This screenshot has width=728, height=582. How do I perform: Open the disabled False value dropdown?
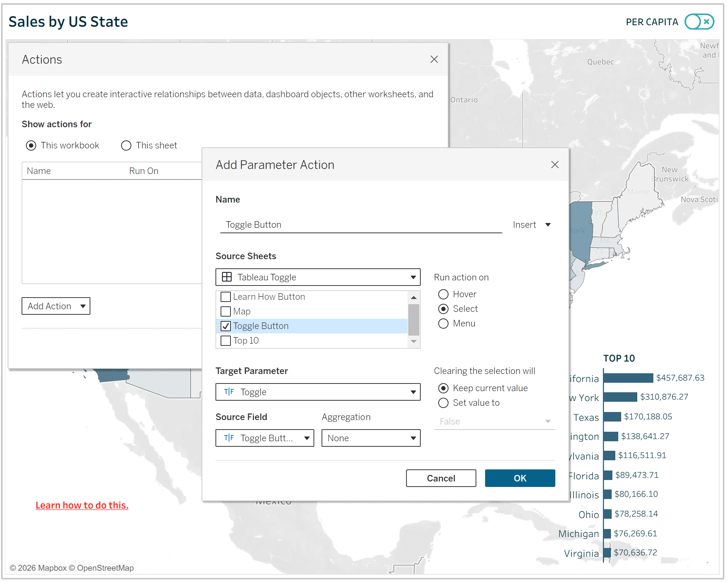pyautogui.click(x=495, y=422)
